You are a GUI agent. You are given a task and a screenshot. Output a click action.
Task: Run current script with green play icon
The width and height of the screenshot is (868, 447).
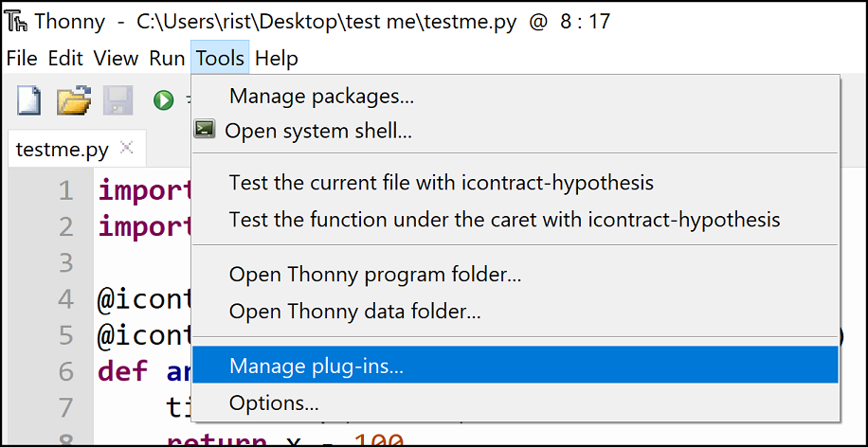[x=163, y=100]
